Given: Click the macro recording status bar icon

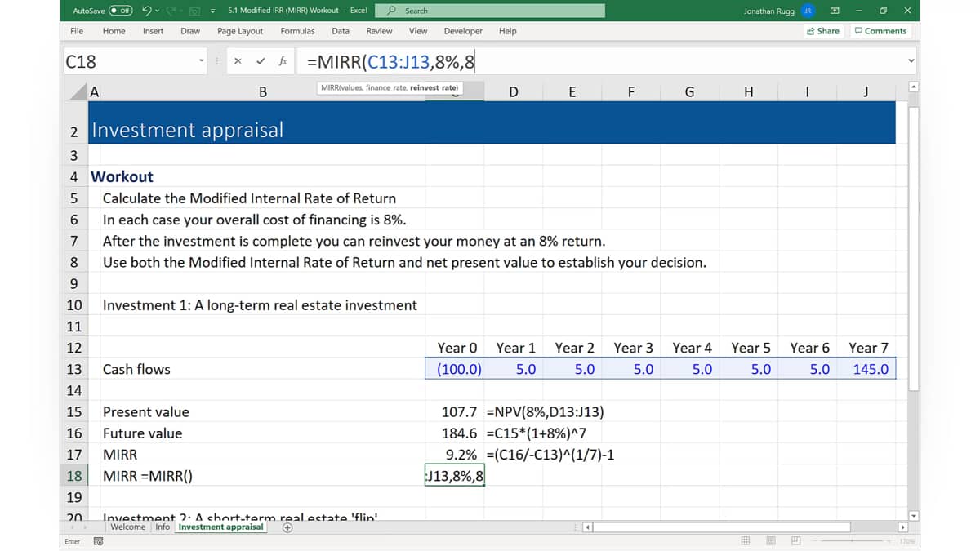Looking at the screenshot, I should point(99,541).
